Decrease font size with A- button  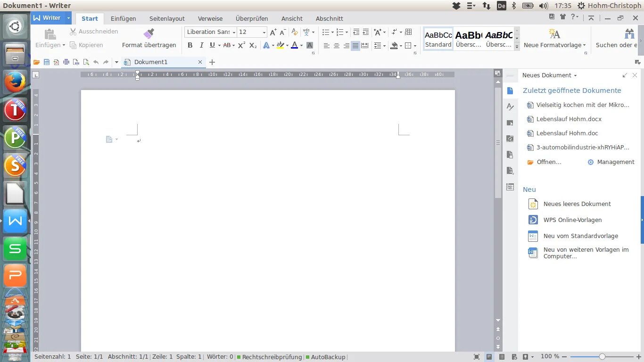pos(283,32)
